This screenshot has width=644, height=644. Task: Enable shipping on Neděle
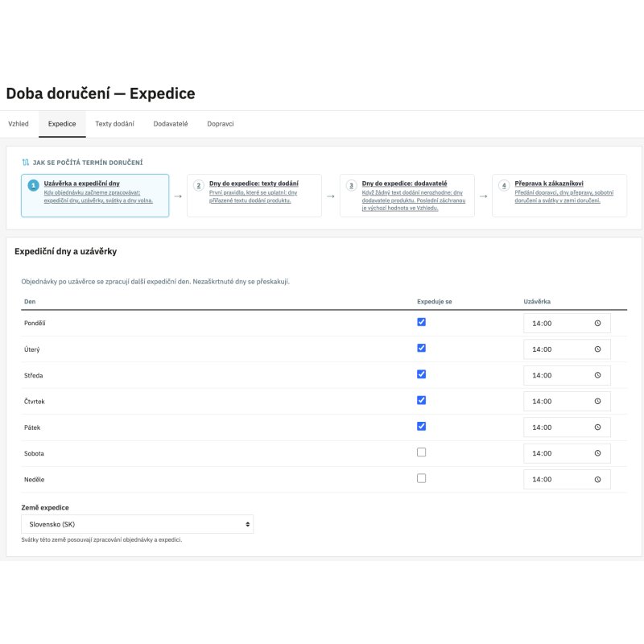click(421, 478)
